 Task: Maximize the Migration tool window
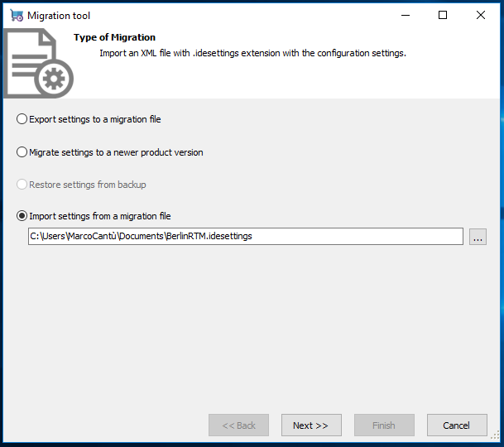(443, 15)
